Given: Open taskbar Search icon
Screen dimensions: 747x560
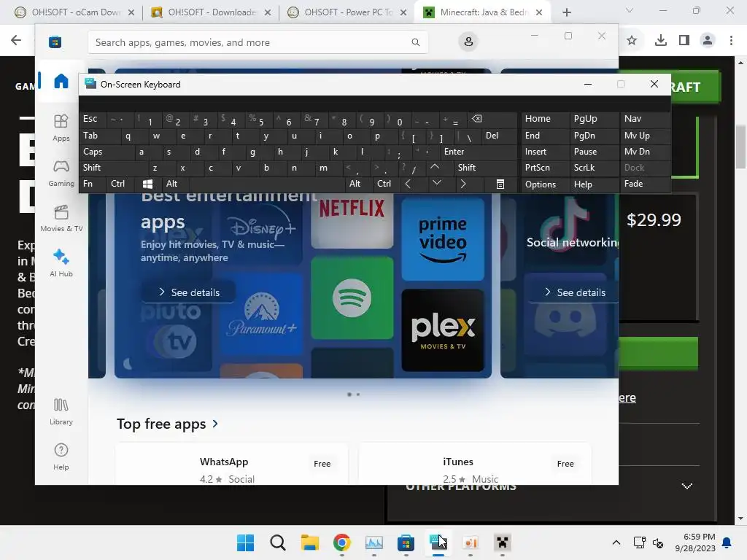Looking at the screenshot, I should pyautogui.click(x=277, y=542).
